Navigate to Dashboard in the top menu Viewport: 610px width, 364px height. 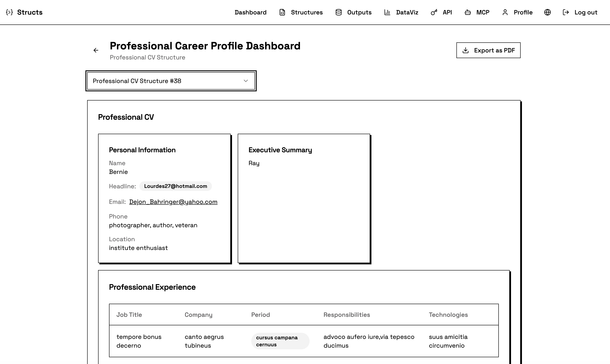pos(251,12)
